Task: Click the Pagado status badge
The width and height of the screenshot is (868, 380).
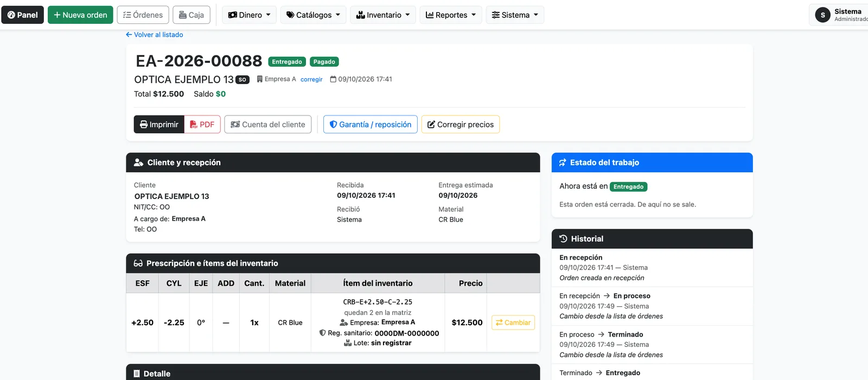Action: [324, 62]
